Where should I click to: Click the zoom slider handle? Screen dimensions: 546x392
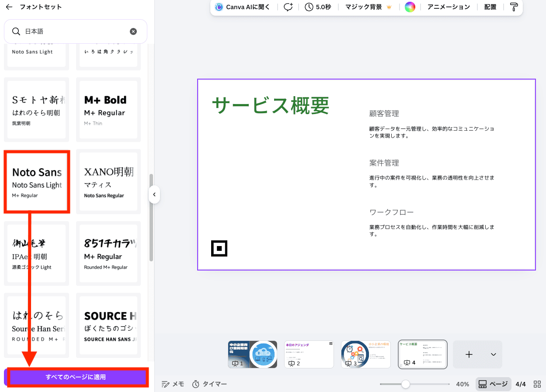pyautogui.click(x=405, y=384)
